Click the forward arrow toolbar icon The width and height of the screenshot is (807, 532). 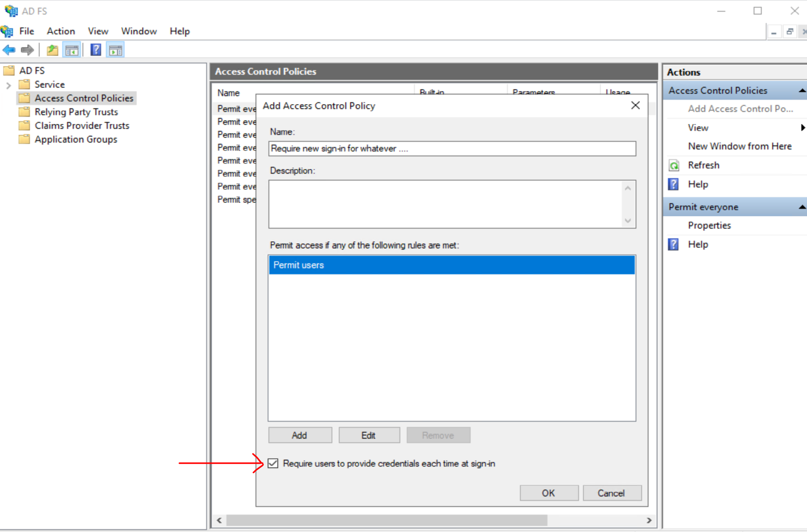[27, 50]
